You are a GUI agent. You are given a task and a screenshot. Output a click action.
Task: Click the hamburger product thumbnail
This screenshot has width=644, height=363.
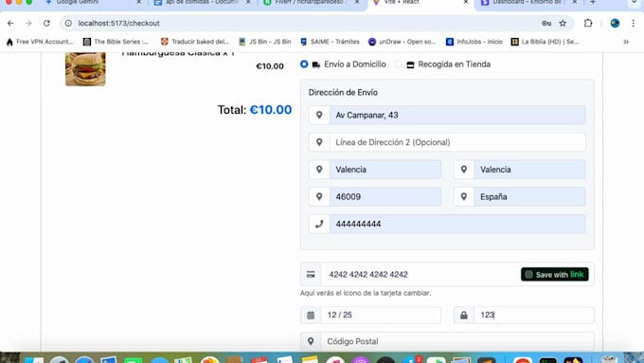coord(85,69)
